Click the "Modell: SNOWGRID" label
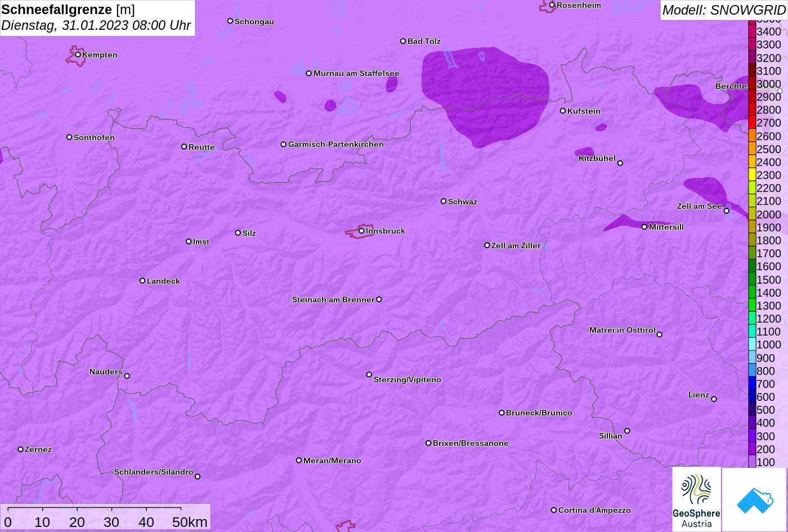 (x=724, y=10)
